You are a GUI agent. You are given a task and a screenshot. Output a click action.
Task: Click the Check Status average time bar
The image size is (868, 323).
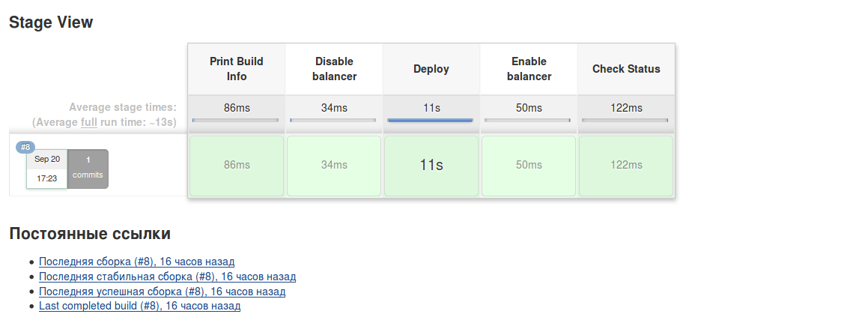point(625,120)
